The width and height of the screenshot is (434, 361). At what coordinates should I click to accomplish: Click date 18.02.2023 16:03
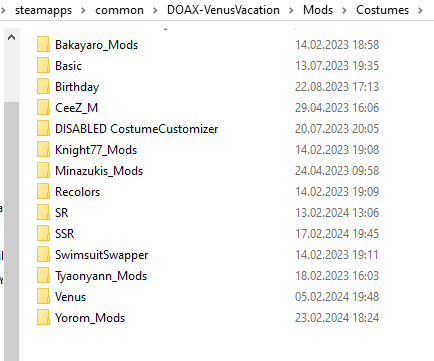click(337, 276)
